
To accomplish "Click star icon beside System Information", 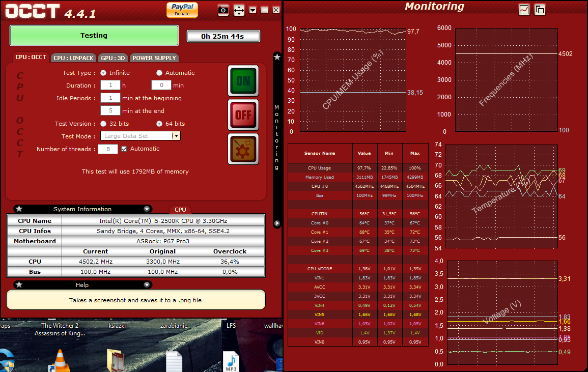I will point(19,209).
